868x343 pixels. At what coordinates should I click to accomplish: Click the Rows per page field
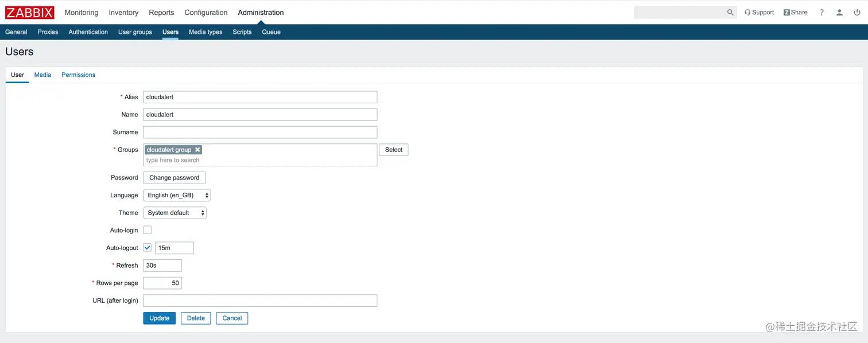(x=162, y=283)
